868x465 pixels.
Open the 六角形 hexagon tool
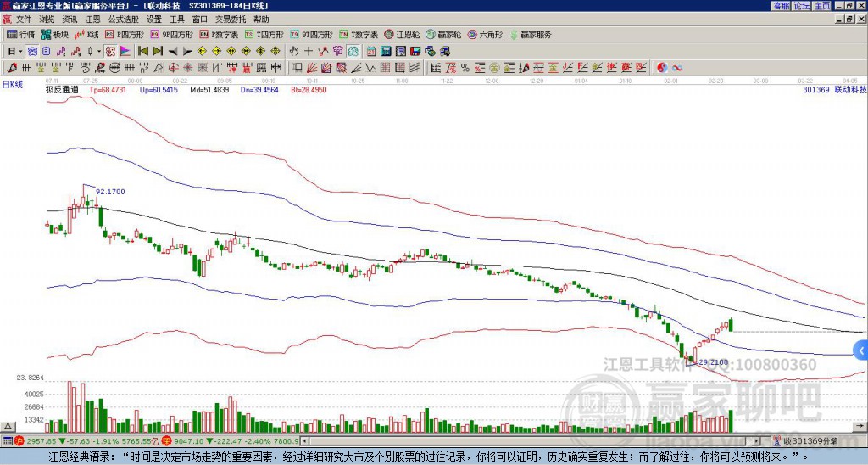point(485,34)
